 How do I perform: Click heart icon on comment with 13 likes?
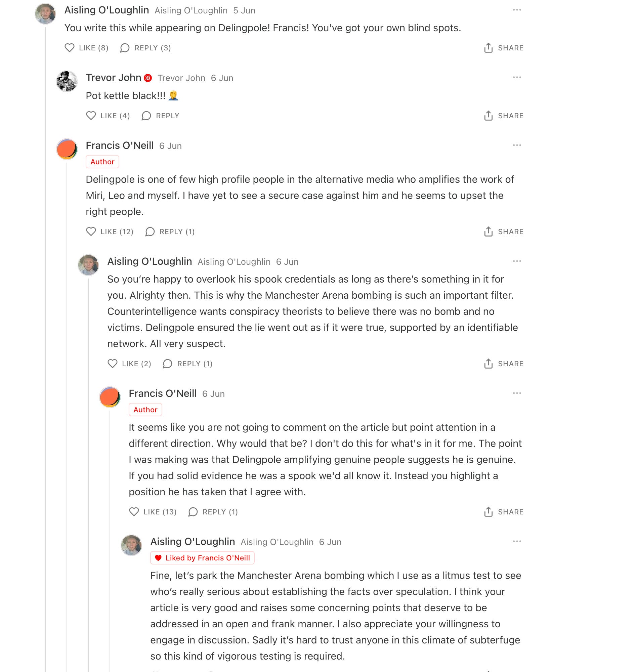tap(134, 512)
